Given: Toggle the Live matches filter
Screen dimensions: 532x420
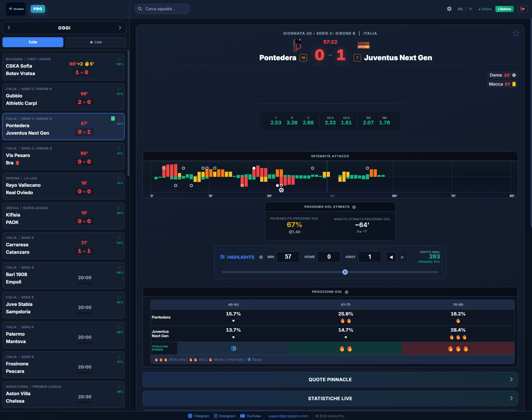Looking at the screenshot, I should pos(96,42).
